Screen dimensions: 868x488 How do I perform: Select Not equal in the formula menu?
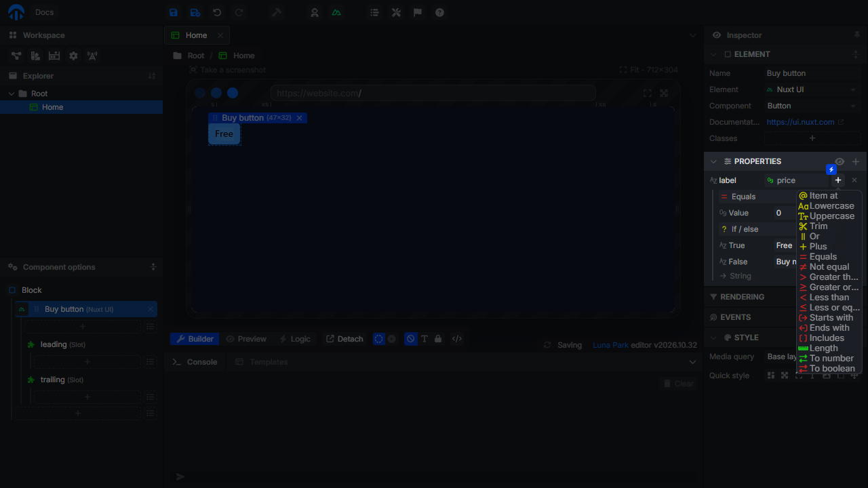click(829, 267)
